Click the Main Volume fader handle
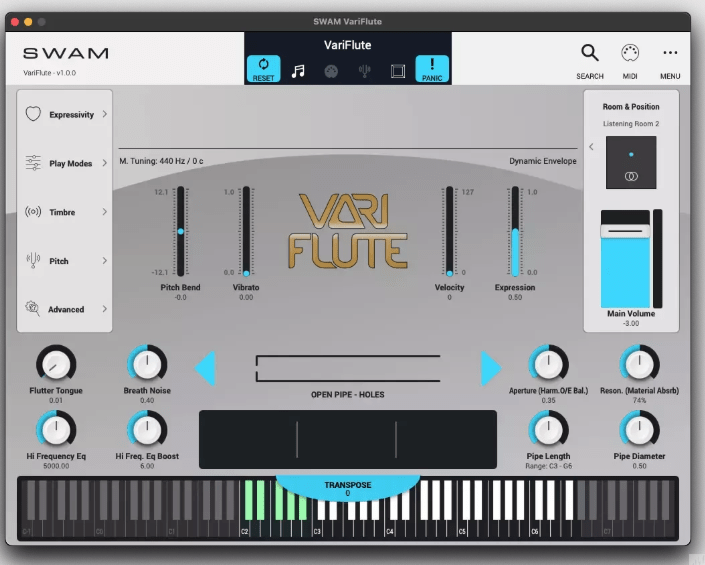The width and height of the screenshot is (705, 565). click(x=625, y=231)
